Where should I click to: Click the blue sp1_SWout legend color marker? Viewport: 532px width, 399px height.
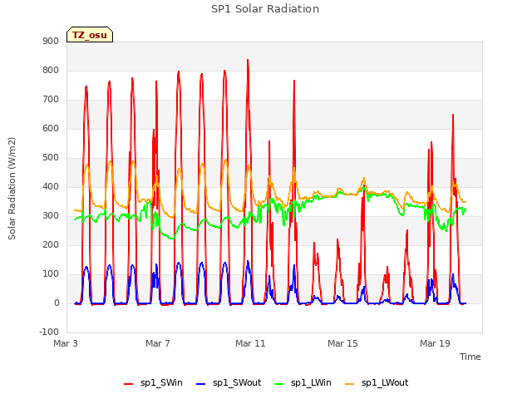pos(201,384)
